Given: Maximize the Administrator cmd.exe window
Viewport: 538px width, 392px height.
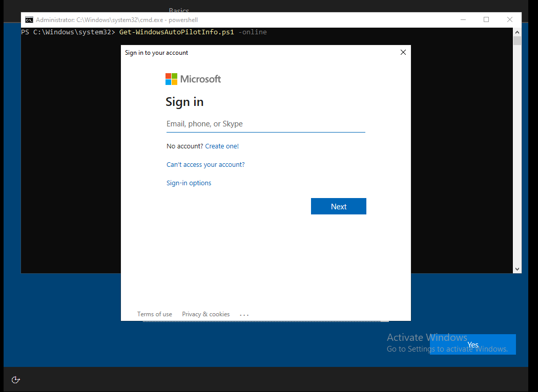Looking at the screenshot, I should tap(486, 19).
